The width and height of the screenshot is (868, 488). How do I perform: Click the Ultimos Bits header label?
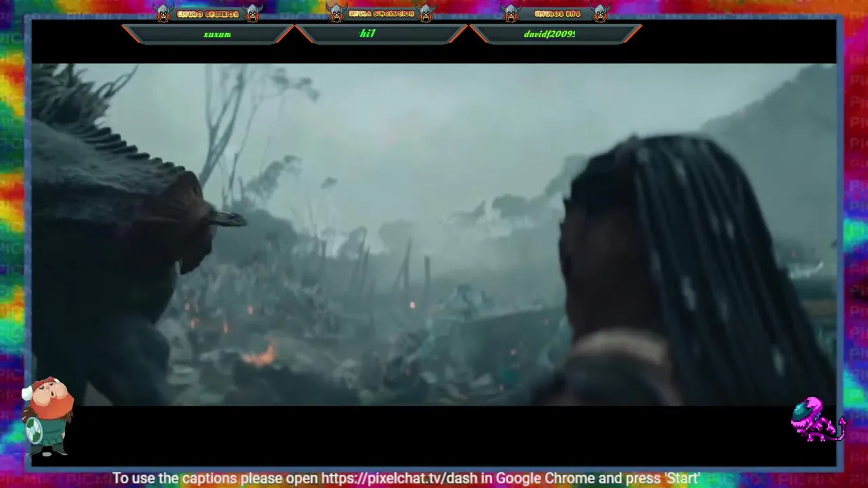pos(557,14)
